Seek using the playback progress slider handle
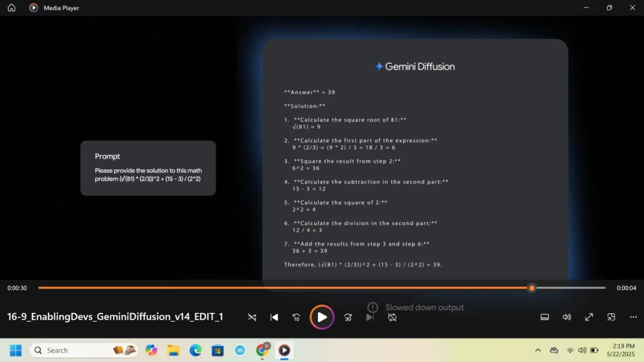 pyautogui.click(x=532, y=288)
